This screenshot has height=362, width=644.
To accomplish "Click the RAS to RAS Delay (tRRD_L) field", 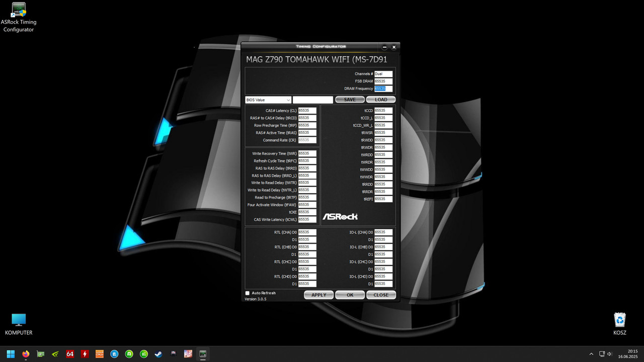I will coord(307,175).
